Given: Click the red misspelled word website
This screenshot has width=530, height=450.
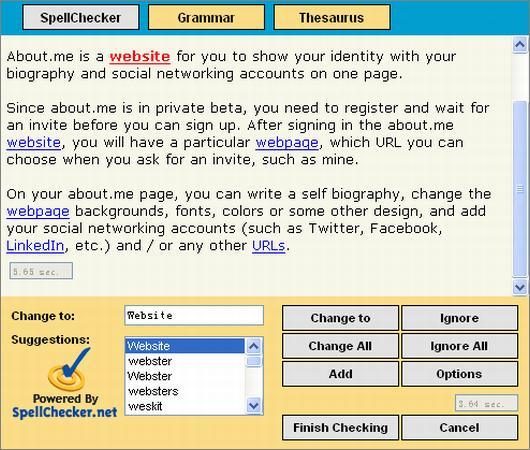Looking at the screenshot, I should 140,56.
